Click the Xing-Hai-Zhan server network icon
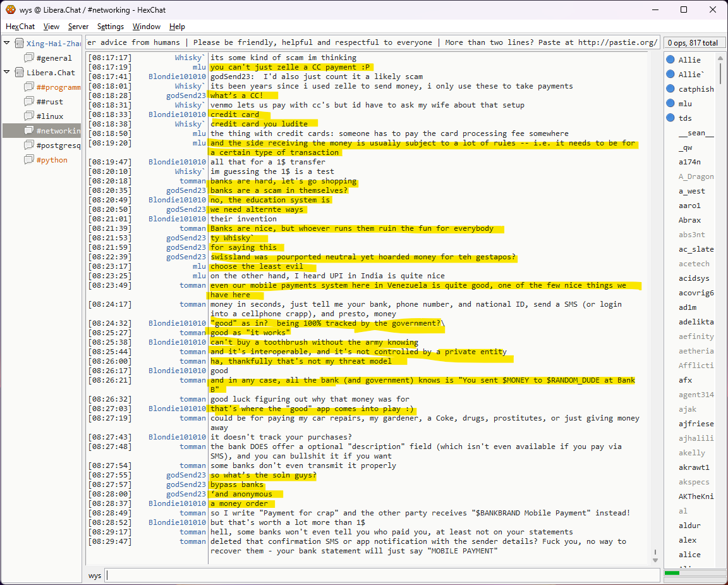Image resolution: width=728 pixels, height=585 pixels. (19, 44)
